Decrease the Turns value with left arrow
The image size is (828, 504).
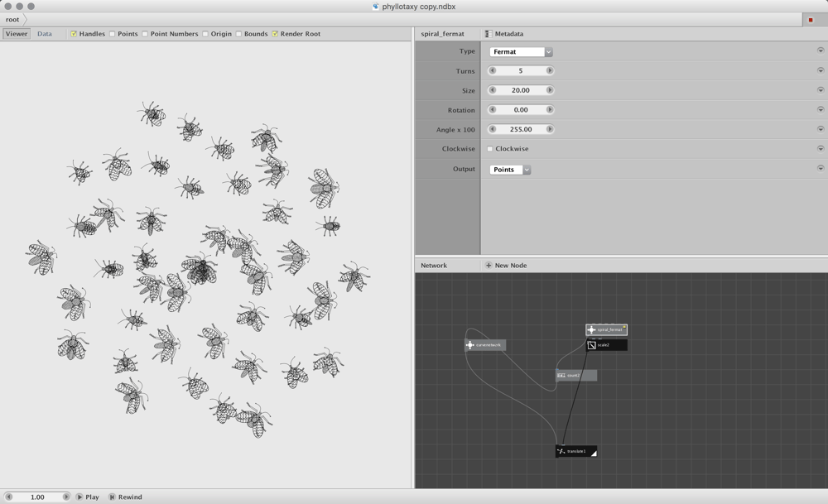click(493, 70)
